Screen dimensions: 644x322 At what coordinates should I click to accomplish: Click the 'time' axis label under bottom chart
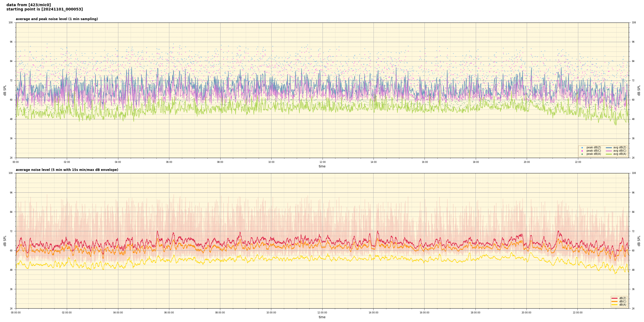coord(322,317)
